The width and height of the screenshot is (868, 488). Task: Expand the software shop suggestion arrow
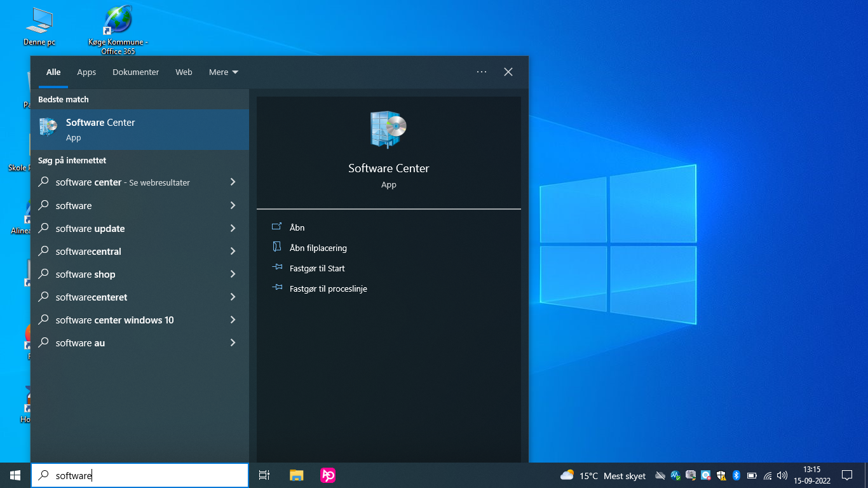click(233, 274)
